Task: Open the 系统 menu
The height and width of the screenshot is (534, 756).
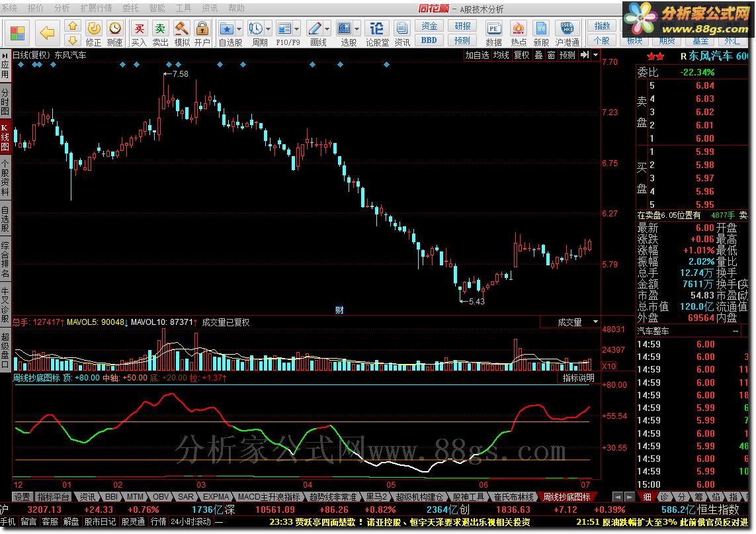Action: pos(9,8)
